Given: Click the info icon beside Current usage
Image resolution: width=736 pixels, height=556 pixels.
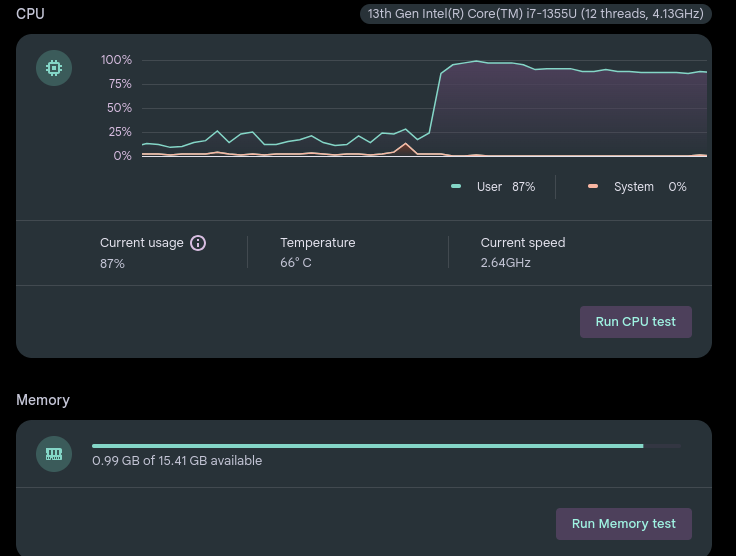Looking at the screenshot, I should pos(198,243).
